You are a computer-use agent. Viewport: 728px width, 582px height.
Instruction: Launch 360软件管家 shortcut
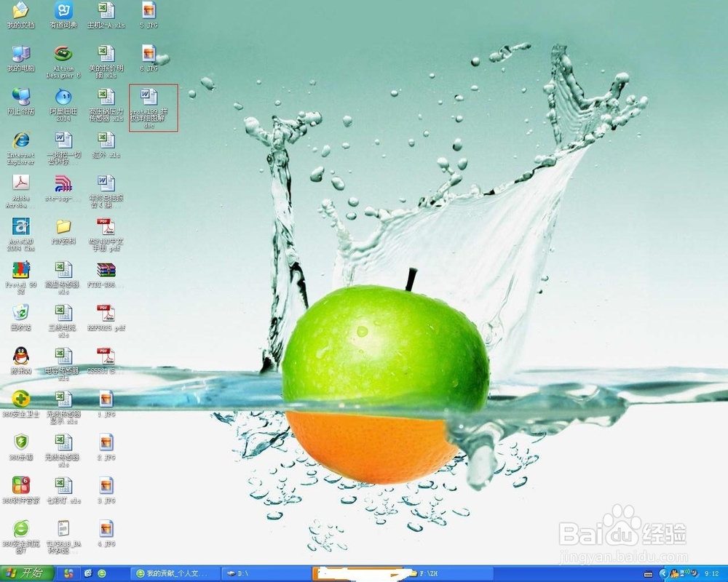tap(21, 490)
